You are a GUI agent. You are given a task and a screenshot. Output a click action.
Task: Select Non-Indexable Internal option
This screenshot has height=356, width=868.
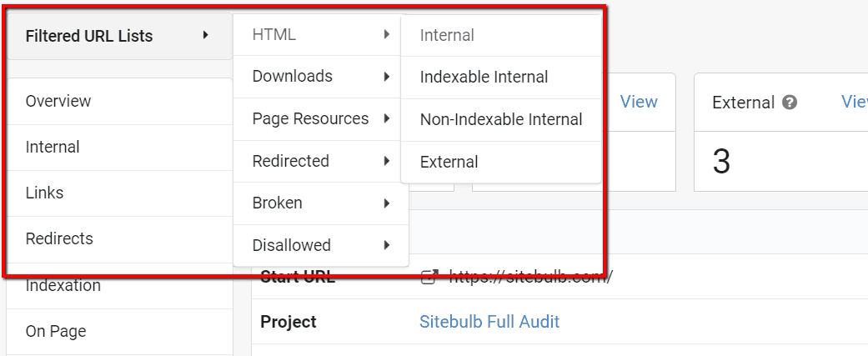point(500,119)
